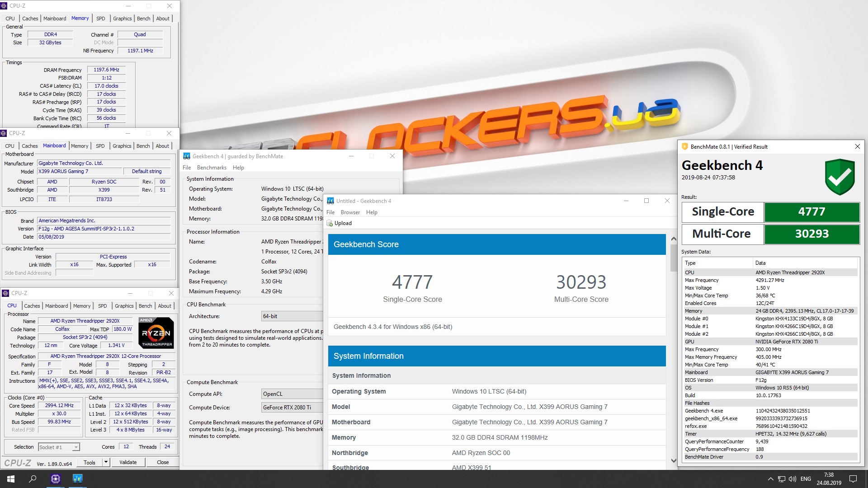
Task: Switch to Geekbench app in taskbar
Action: [77, 479]
